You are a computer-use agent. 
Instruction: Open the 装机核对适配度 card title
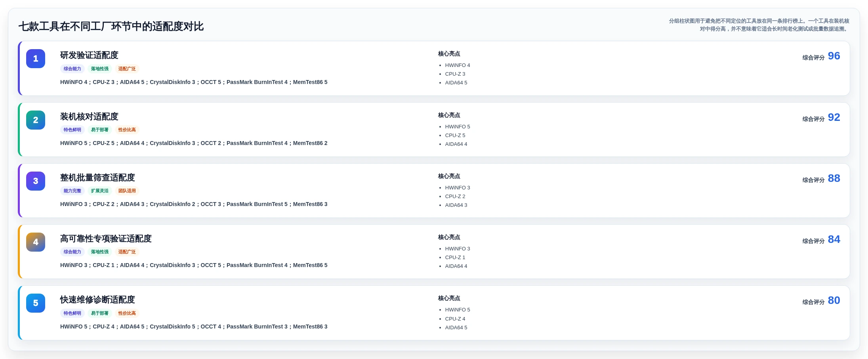[89, 116]
